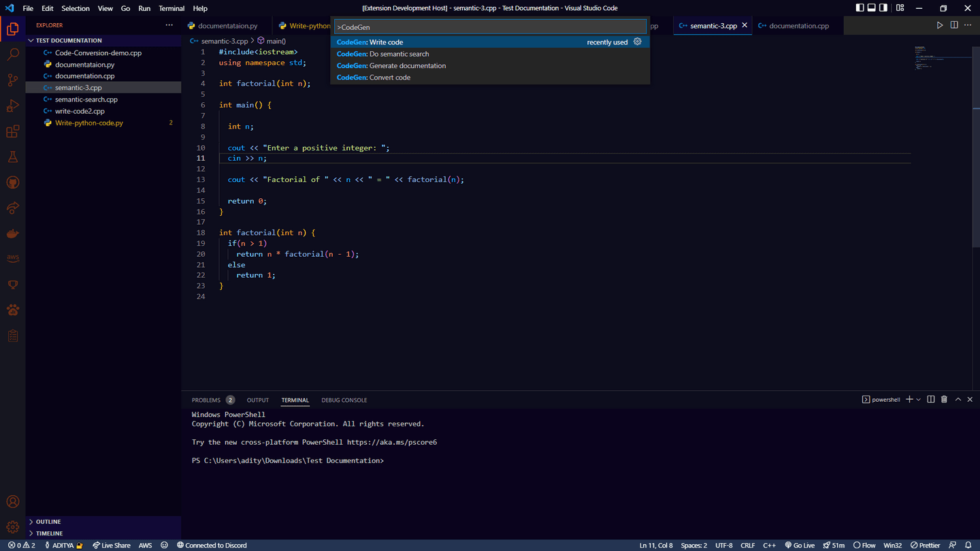
Task: Run CodeGen: Write code command
Action: tap(490, 42)
